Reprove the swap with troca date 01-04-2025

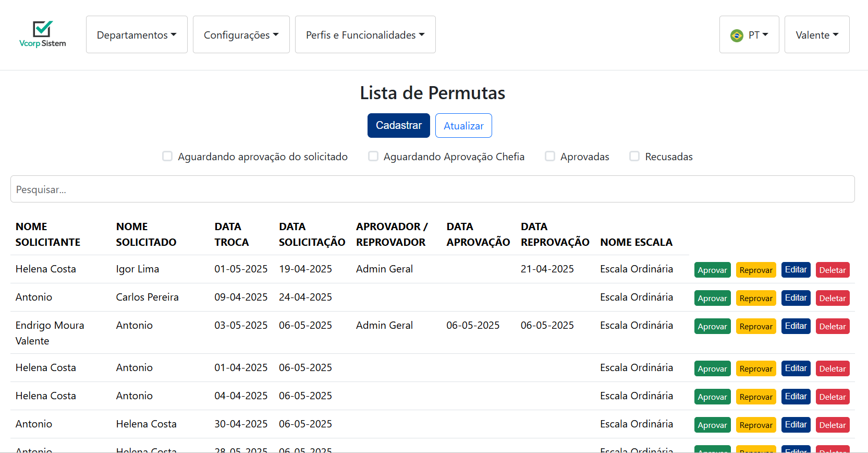click(756, 368)
